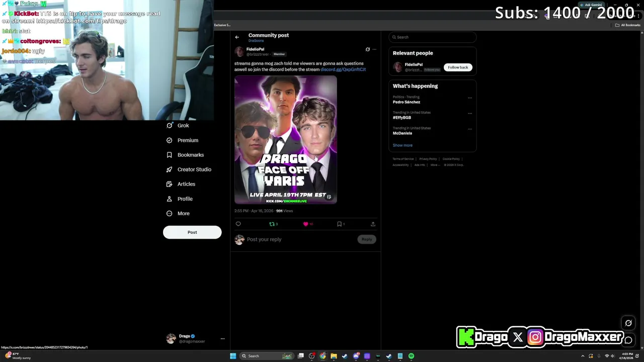
Task: Open options for #EffyBGB trend
Action: click(x=470, y=113)
